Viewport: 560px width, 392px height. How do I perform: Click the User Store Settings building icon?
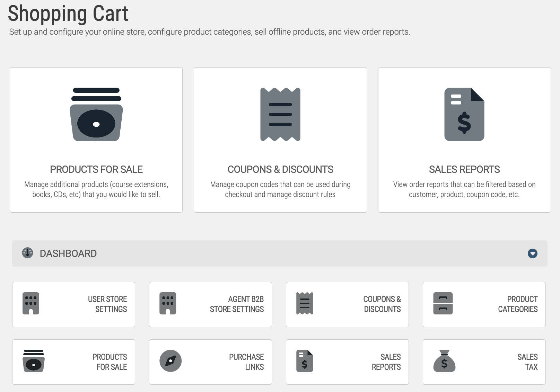pyautogui.click(x=31, y=303)
